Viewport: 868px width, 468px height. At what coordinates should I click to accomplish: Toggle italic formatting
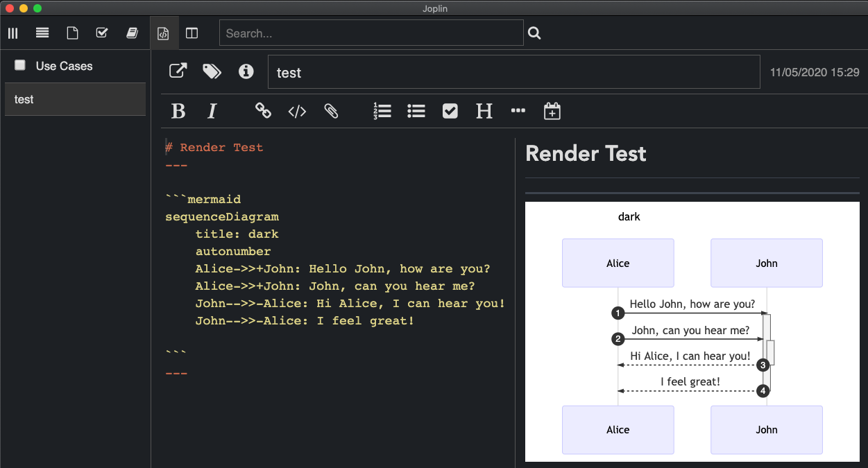click(x=212, y=111)
